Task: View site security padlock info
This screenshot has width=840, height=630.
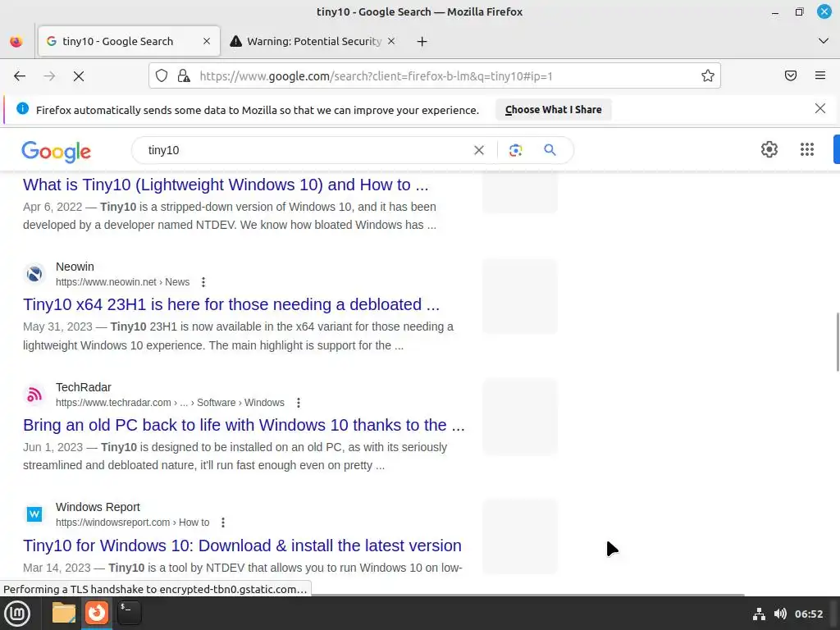Action: (x=184, y=75)
